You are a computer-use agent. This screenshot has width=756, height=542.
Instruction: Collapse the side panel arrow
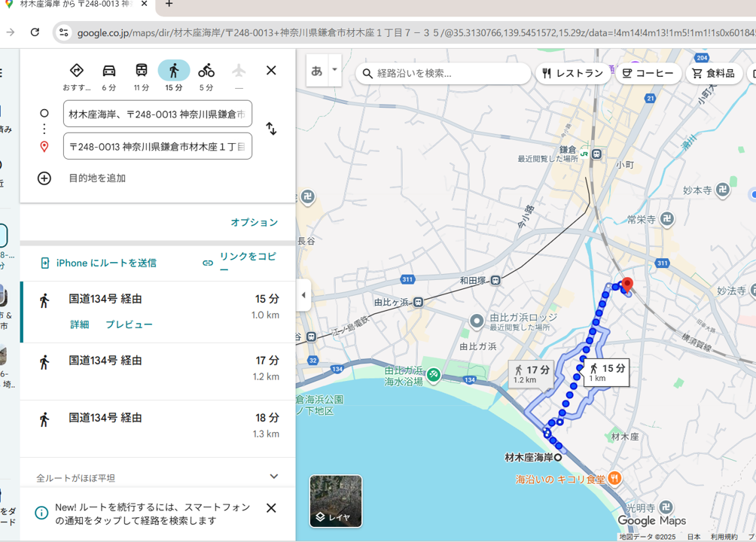click(x=303, y=295)
